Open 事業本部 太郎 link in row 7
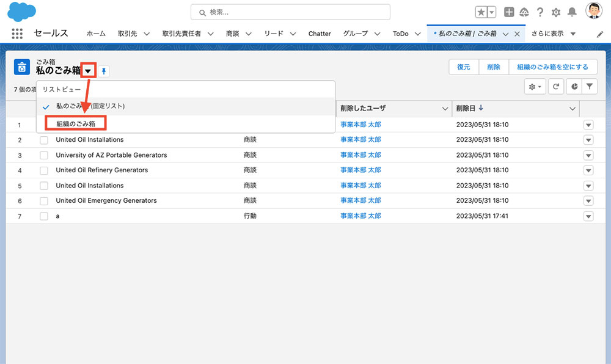The height and width of the screenshot is (364, 611). coord(361,216)
